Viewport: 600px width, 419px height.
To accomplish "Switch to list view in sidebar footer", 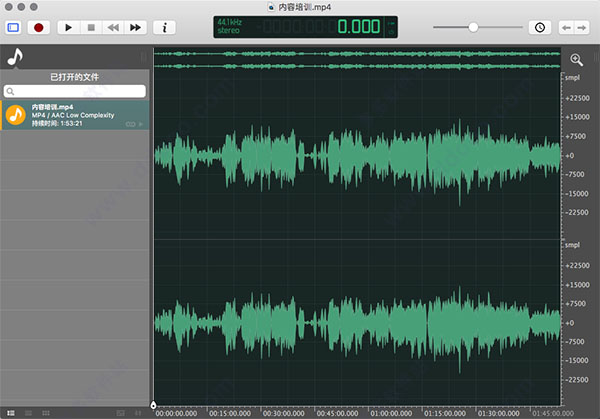I will point(11,413).
